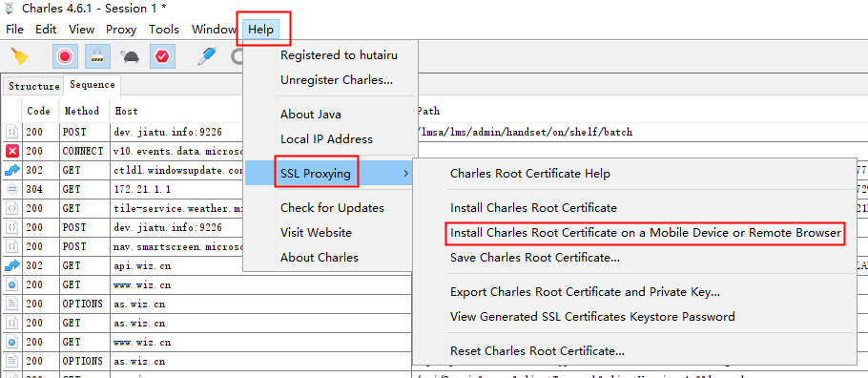Switch to the Sequence tab
This screenshot has width=868, height=378.
[x=93, y=85]
